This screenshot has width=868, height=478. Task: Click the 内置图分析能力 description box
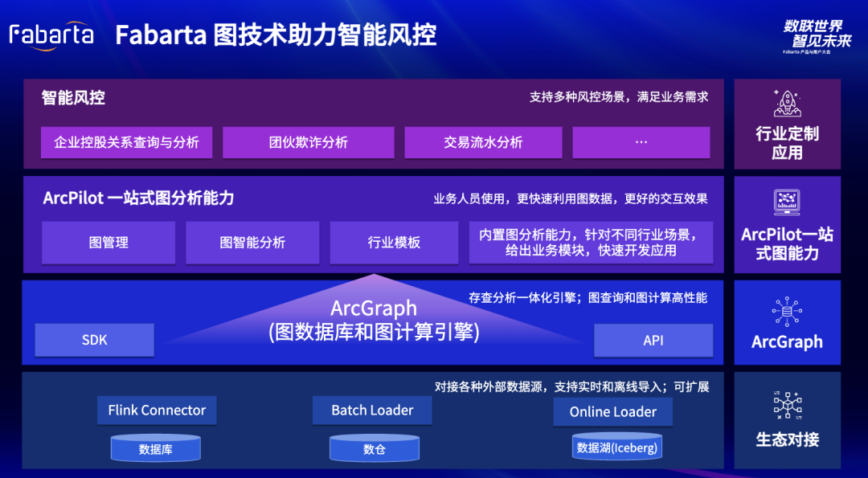coord(591,243)
